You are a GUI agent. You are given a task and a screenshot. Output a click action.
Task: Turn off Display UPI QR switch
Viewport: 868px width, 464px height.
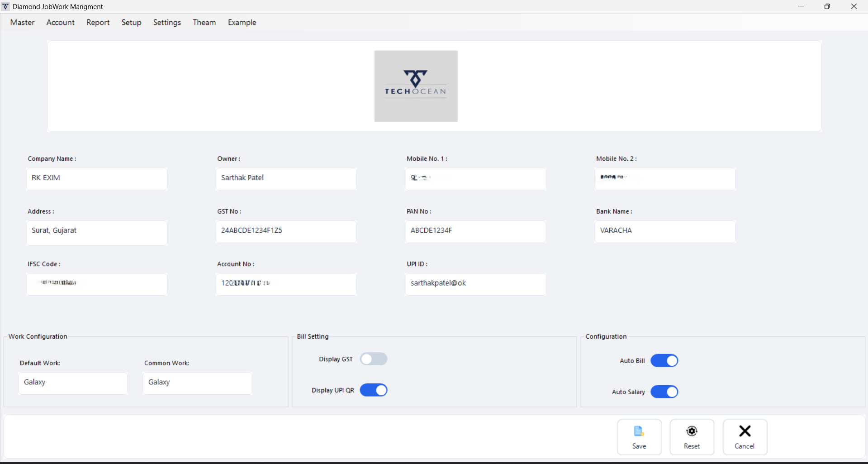point(374,390)
